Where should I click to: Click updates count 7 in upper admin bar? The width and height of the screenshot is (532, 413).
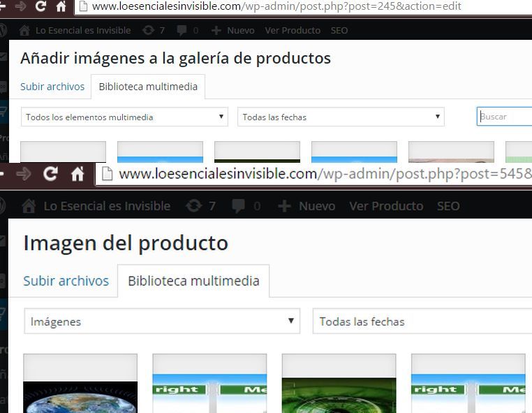coord(162,31)
